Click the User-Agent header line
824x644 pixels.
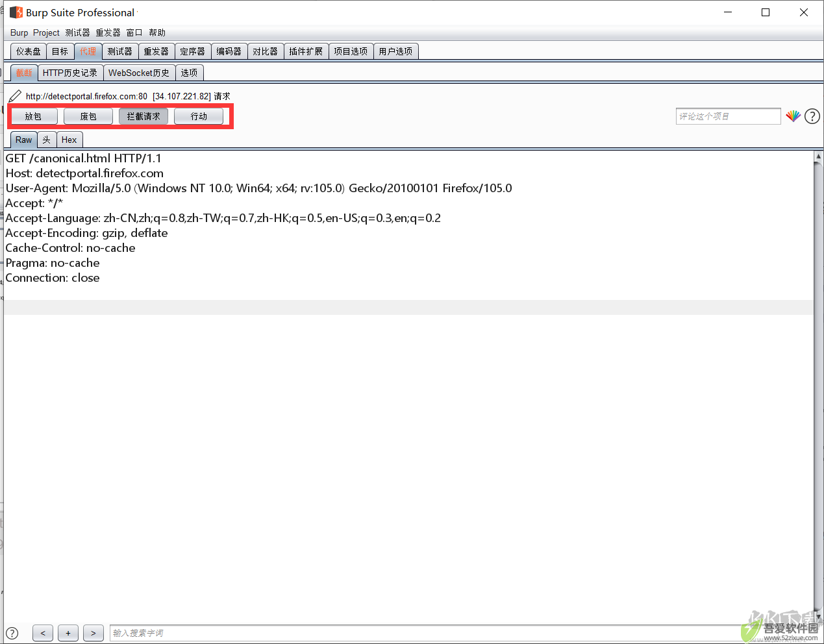point(258,188)
